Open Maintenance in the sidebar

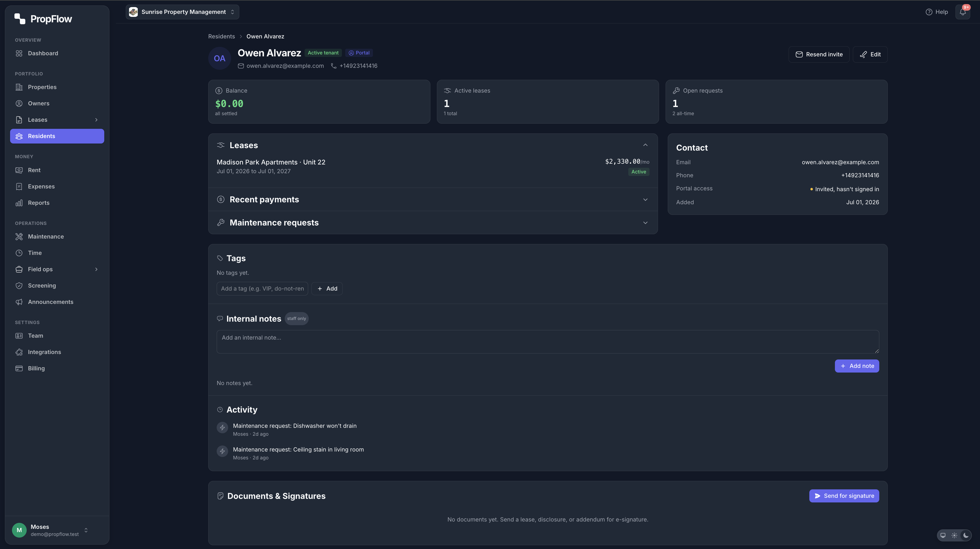click(57, 237)
